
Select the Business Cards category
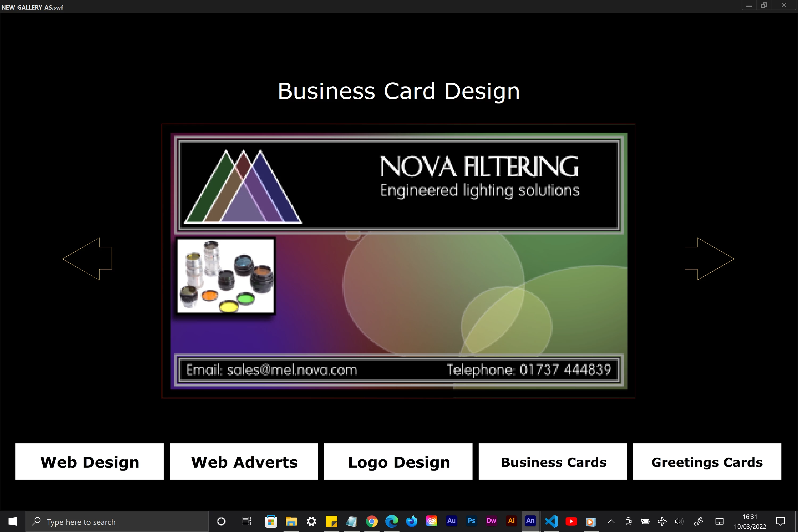553,462
